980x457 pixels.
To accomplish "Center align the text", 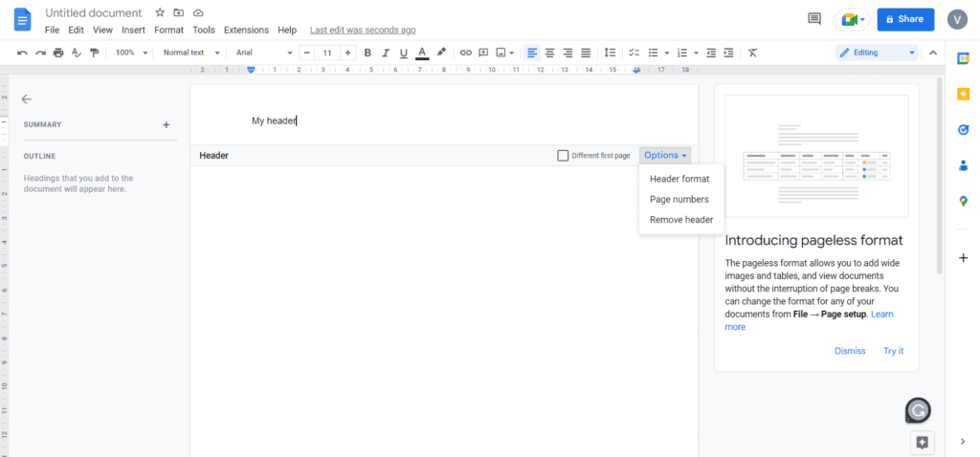I will click(550, 53).
